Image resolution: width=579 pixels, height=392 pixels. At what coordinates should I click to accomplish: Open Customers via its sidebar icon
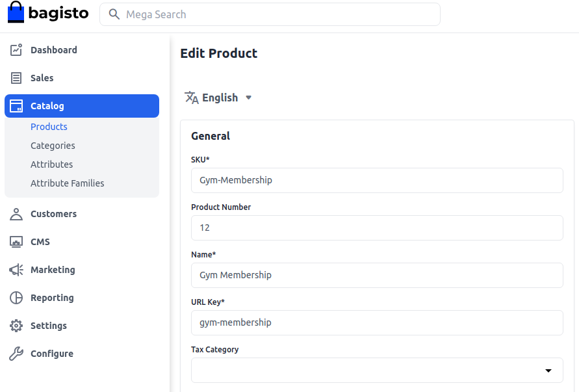pyautogui.click(x=16, y=213)
